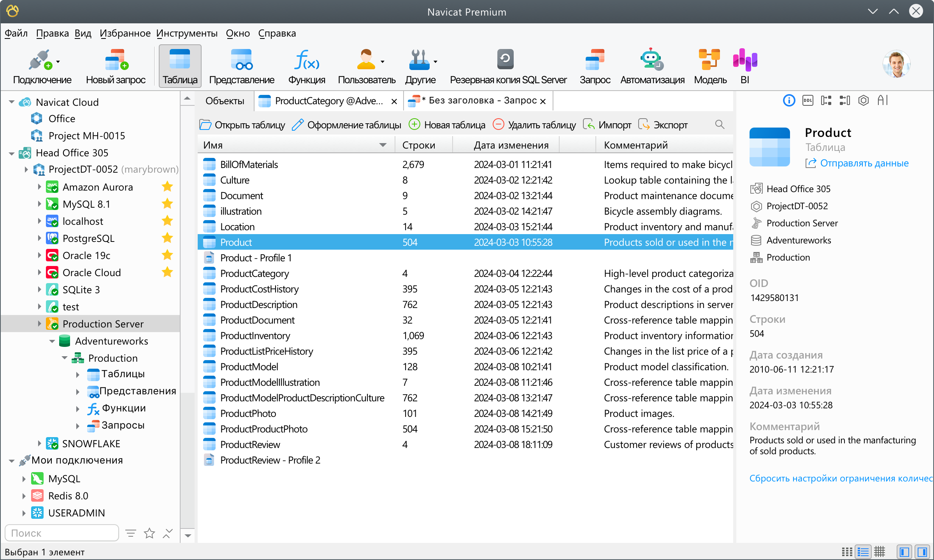
Task: Click the Экспорт button
Action: [x=663, y=125]
